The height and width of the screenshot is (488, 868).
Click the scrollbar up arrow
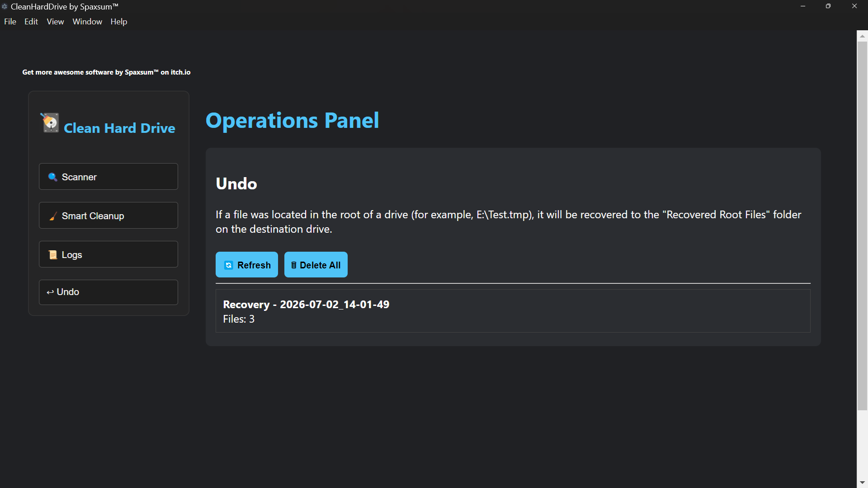[x=862, y=36]
